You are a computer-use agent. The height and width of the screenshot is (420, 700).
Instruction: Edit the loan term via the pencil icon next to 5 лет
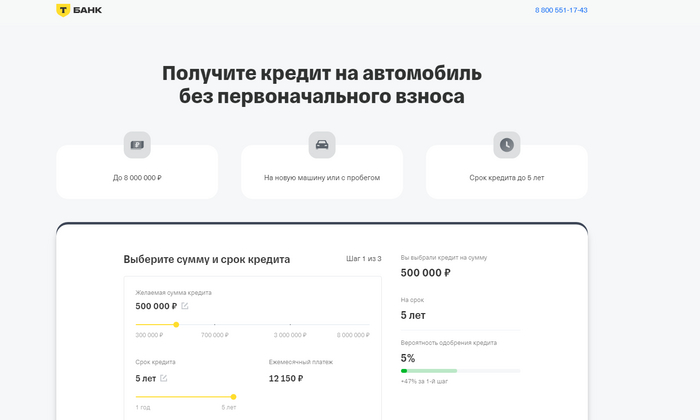tap(163, 378)
